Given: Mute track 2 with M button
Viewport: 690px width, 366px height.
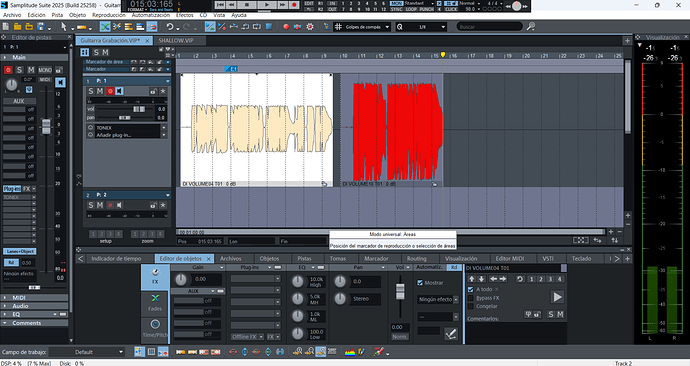Looking at the screenshot, I should pyautogui.click(x=99, y=205).
